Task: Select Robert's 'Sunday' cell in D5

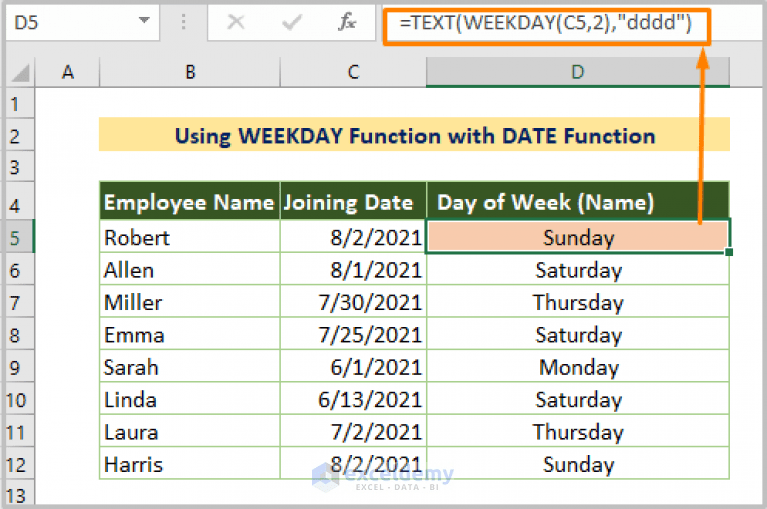Action: (578, 237)
